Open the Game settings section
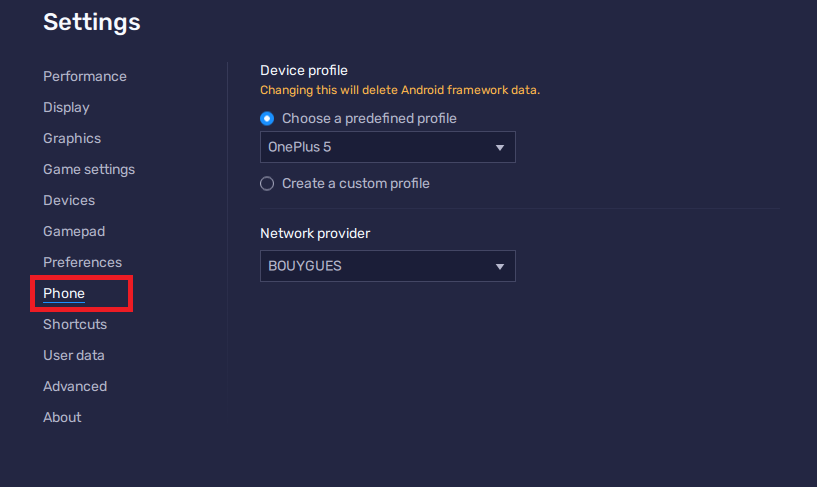Screen dimensions: 817x487 tap(88, 169)
